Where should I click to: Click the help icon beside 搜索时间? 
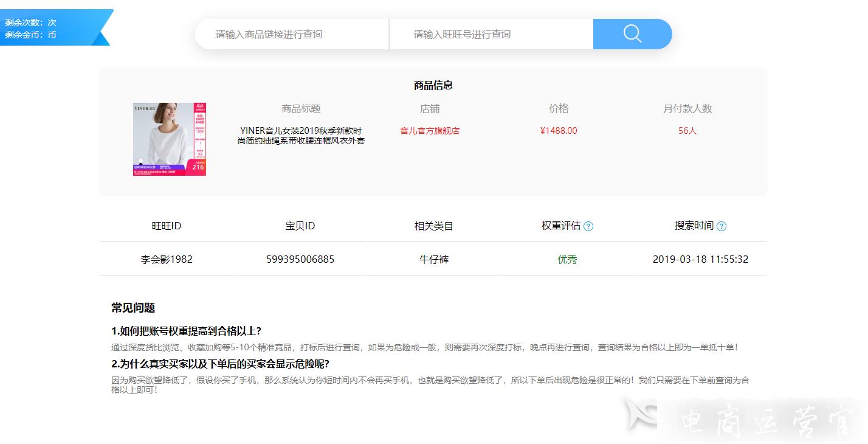point(722,226)
